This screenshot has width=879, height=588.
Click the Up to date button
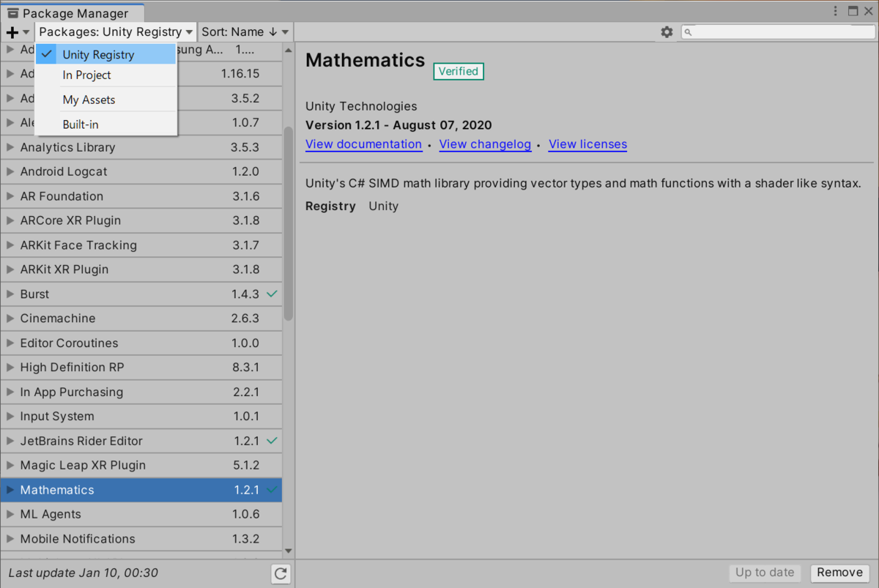[765, 573]
